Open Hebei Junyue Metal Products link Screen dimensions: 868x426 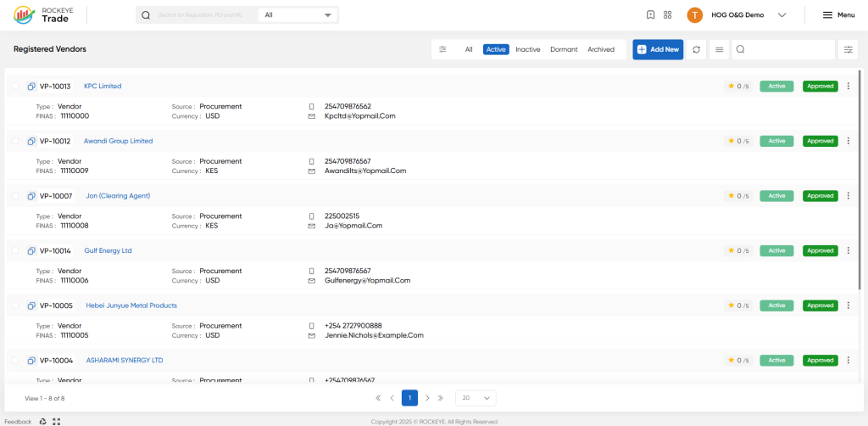click(131, 305)
